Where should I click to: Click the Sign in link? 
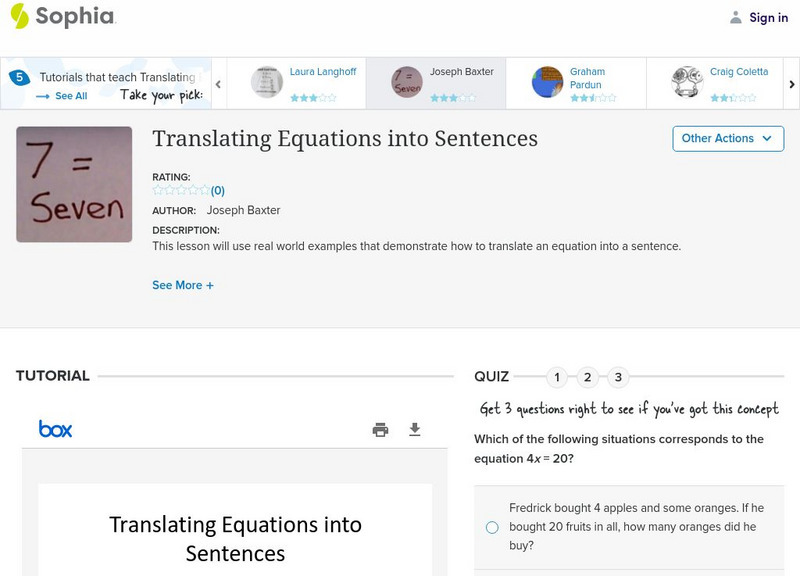768,17
